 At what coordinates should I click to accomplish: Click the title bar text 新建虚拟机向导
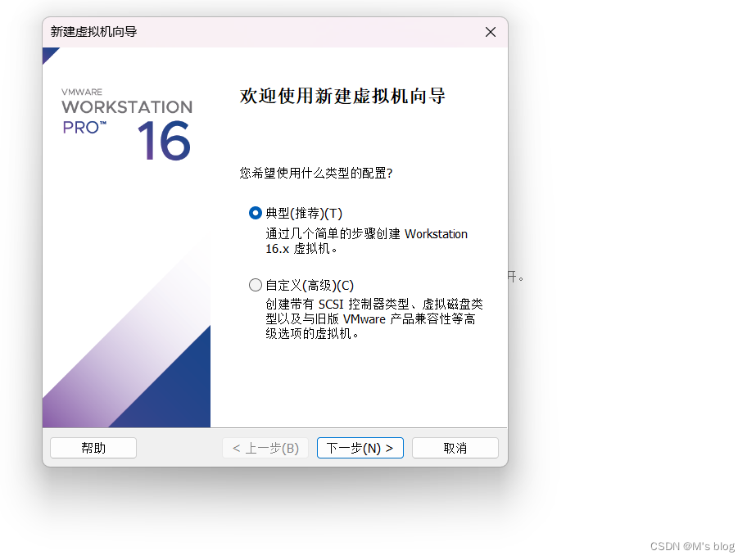(94, 32)
